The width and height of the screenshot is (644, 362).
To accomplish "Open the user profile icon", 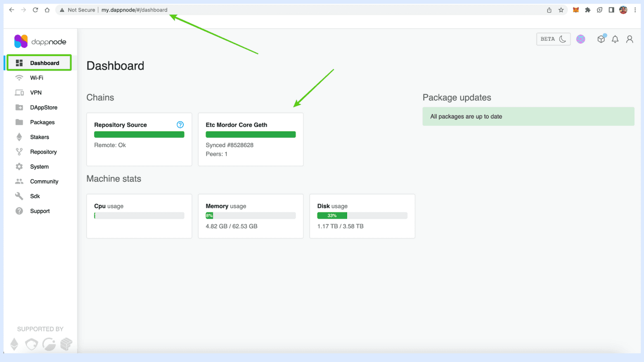I will click(629, 39).
